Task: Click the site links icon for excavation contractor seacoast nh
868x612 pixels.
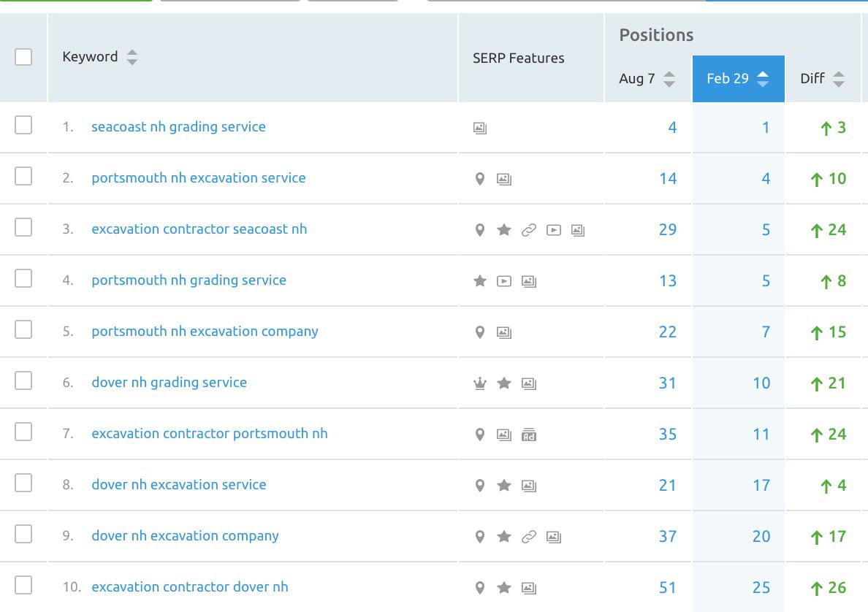Action: point(529,229)
